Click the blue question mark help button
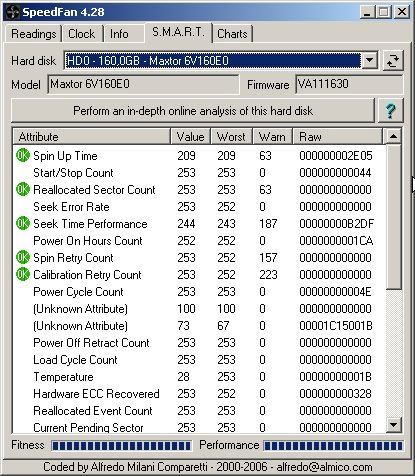Image resolution: width=415 pixels, height=476 pixels. [390, 111]
